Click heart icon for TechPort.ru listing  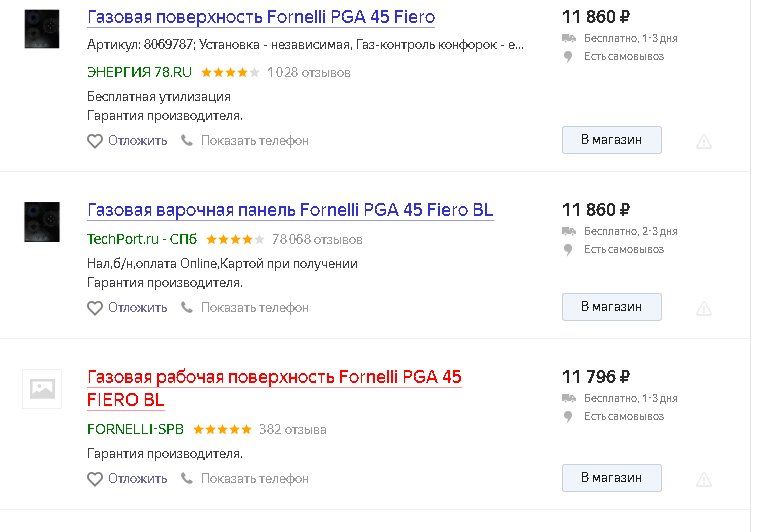[95, 308]
